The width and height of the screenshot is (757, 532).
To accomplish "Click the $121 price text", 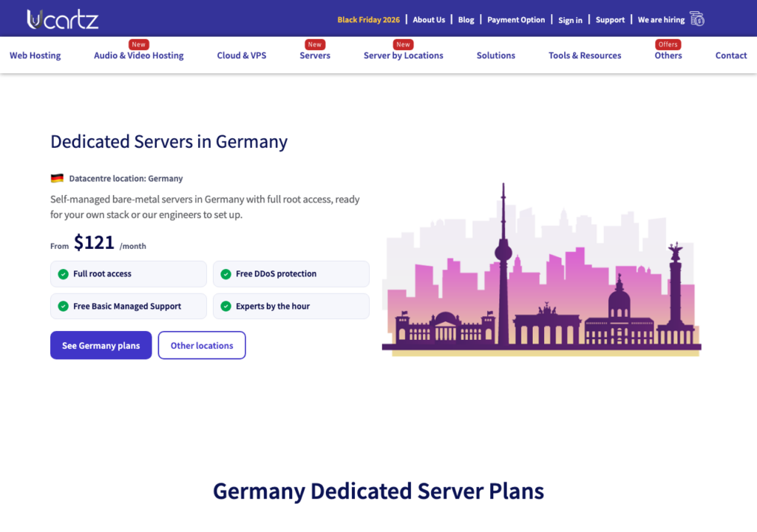I will [x=94, y=242].
